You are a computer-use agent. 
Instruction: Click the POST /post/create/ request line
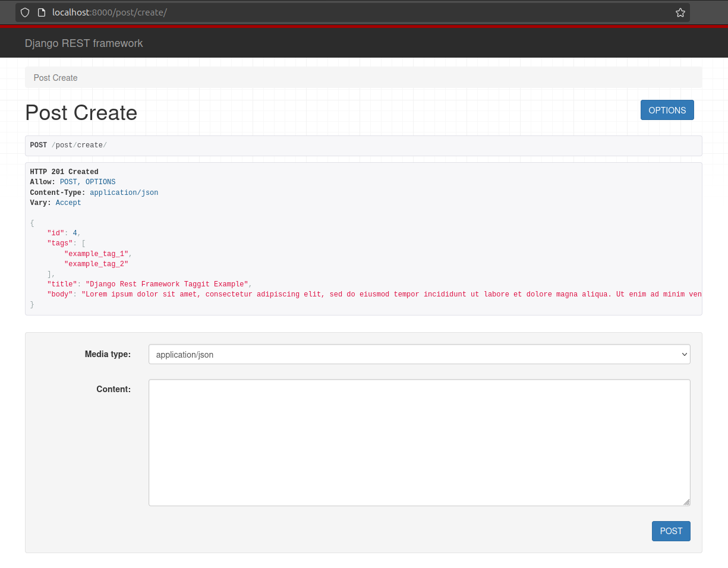click(68, 146)
